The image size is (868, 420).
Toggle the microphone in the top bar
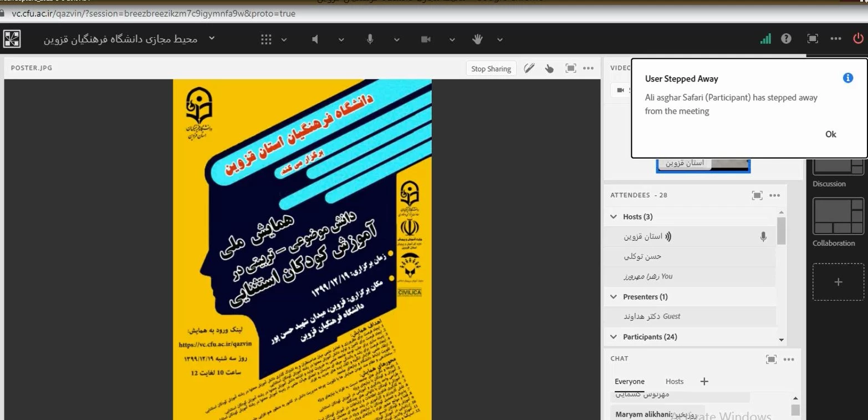(x=370, y=39)
